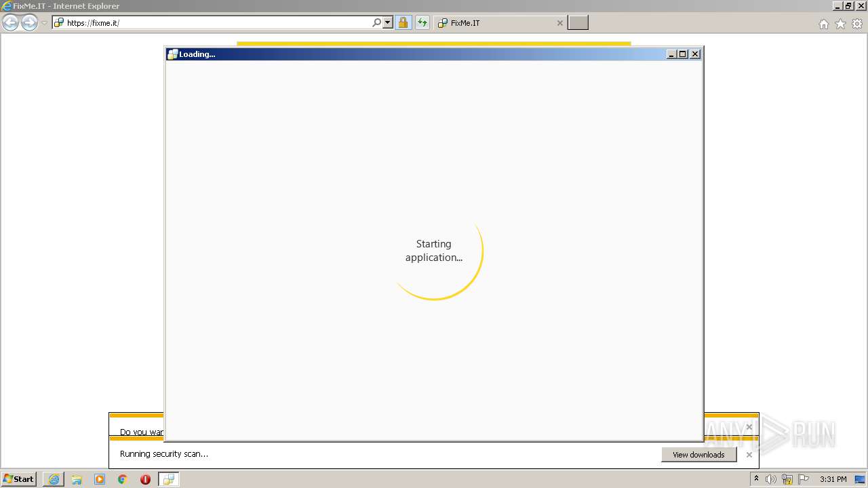This screenshot has width=868, height=488.
Task: Click the Internet Explorer Forward arrow
Action: coord(29,23)
